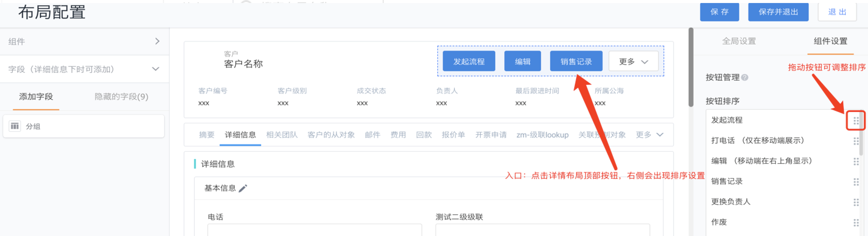The width and height of the screenshot is (868, 236).
Task: Click the 基本信息 group title
Action: click(220, 188)
